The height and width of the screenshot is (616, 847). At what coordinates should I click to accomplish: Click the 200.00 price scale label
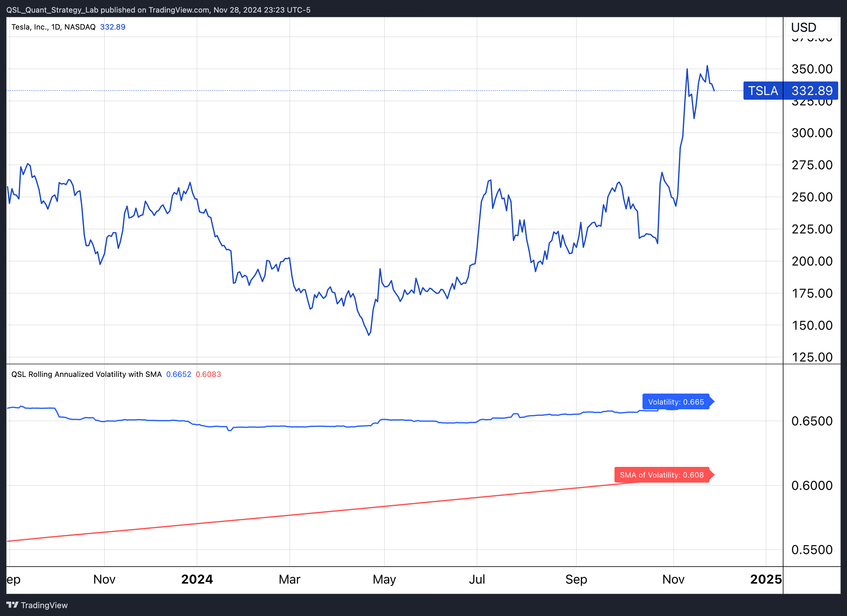coord(812,261)
